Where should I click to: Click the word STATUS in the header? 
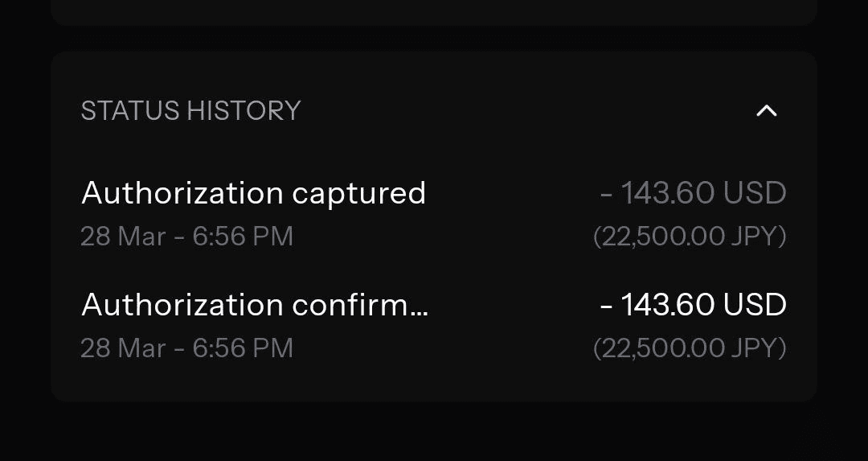(x=130, y=111)
